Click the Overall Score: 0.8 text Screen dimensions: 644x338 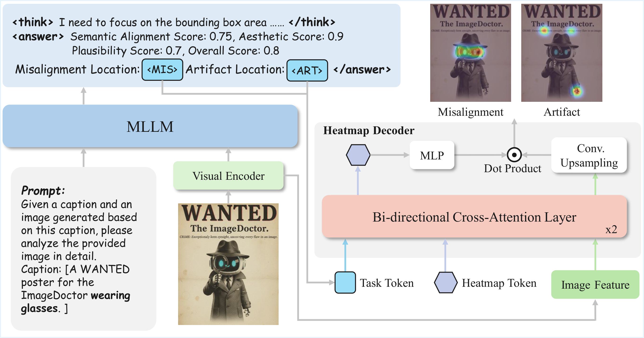233,51
